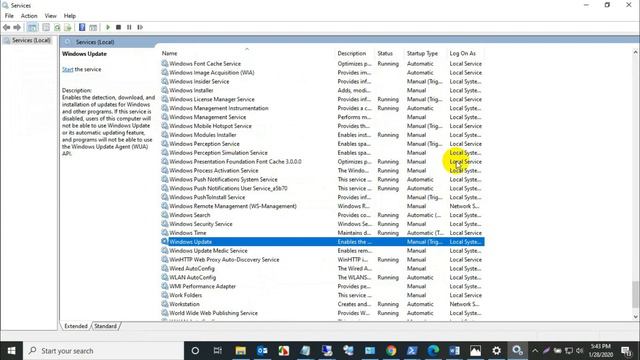Open the File menu
Viewport: 640px width, 360px height.
[9, 16]
